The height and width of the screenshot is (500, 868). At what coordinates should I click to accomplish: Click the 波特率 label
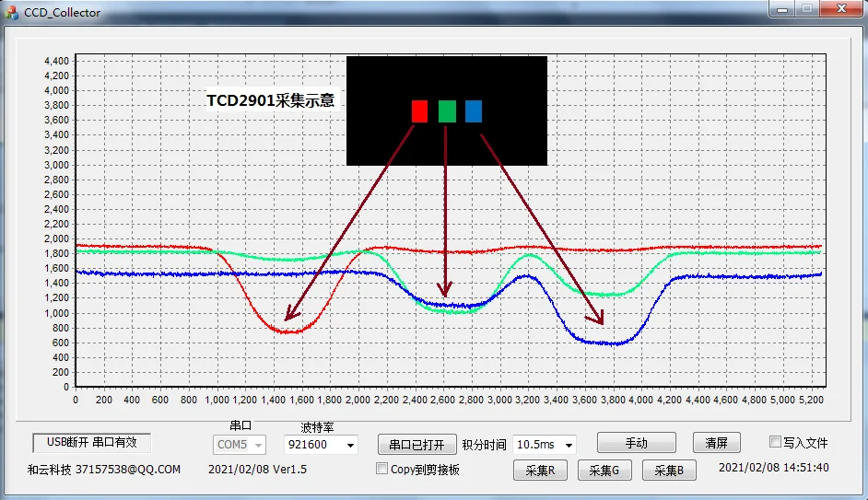(317, 427)
